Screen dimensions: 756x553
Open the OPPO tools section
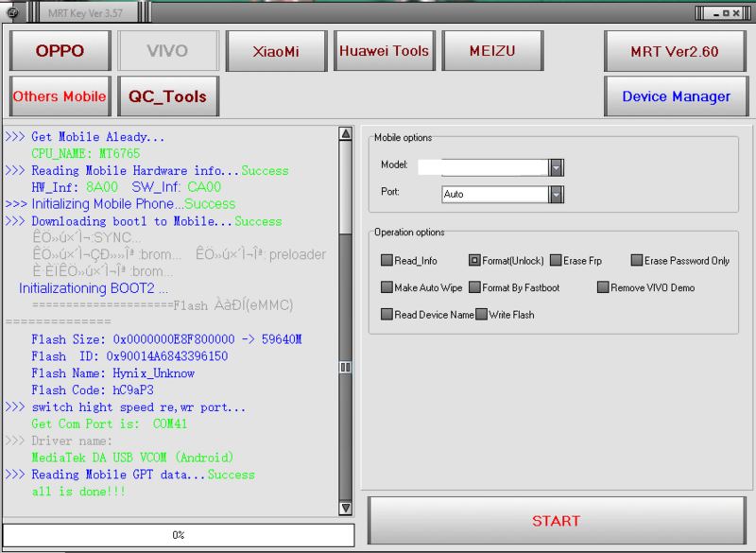click(60, 51)
